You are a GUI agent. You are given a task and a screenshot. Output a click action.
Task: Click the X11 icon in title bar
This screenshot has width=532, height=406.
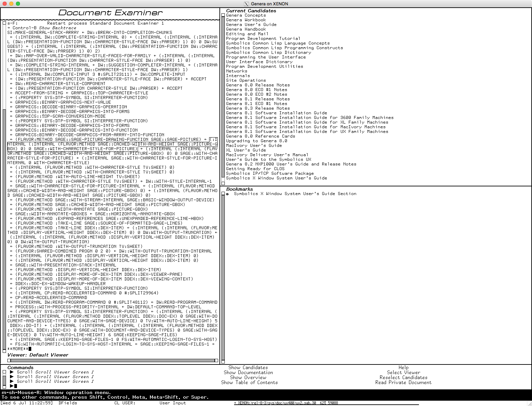click(x=246, y=4)
